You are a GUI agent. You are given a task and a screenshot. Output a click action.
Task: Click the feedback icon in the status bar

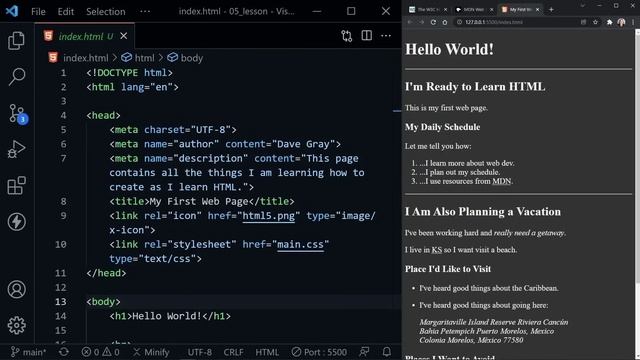pyautogui.click(x=364, y=352)
